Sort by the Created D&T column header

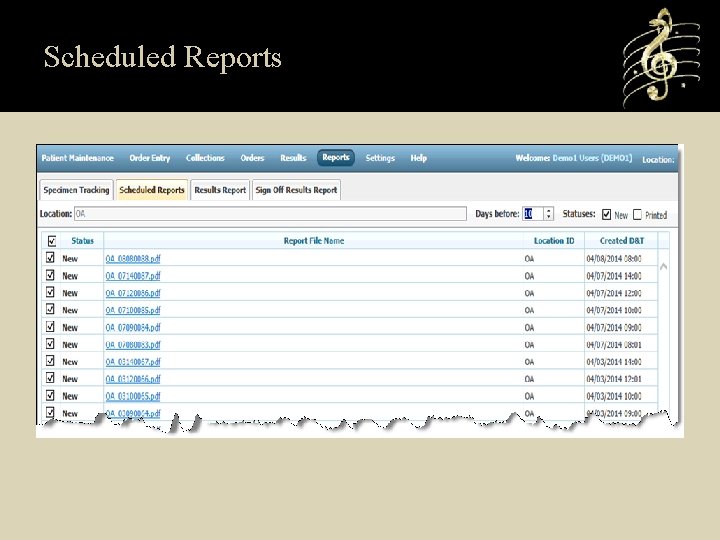point(622,241)
